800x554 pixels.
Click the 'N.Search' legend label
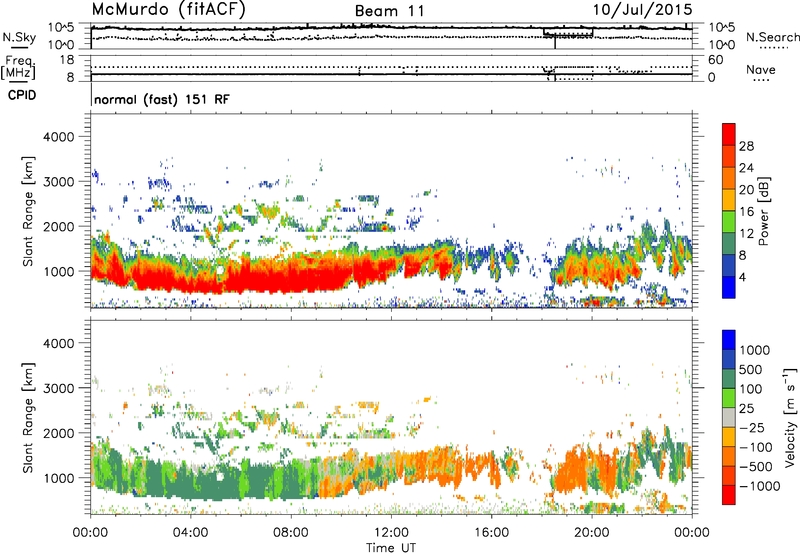point(773,37)
